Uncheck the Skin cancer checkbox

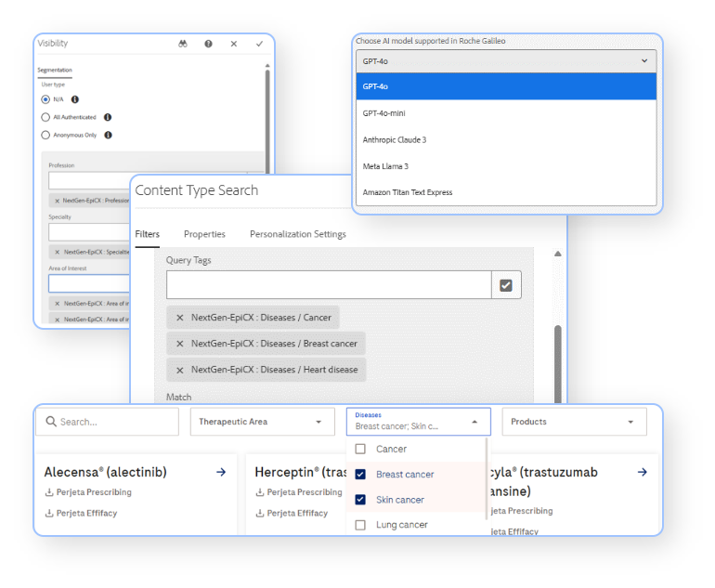[x=360, y=500]
